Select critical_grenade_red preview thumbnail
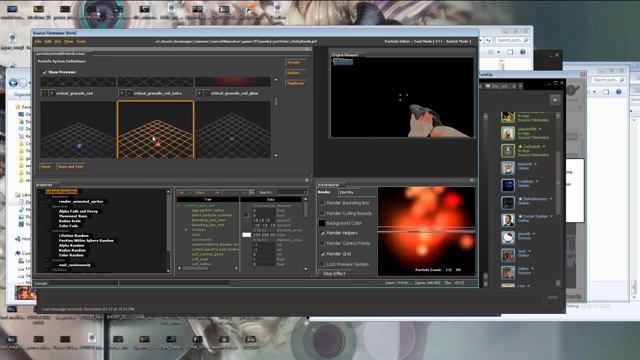Viewport: 640px width, 360px height. pos(78,130)
